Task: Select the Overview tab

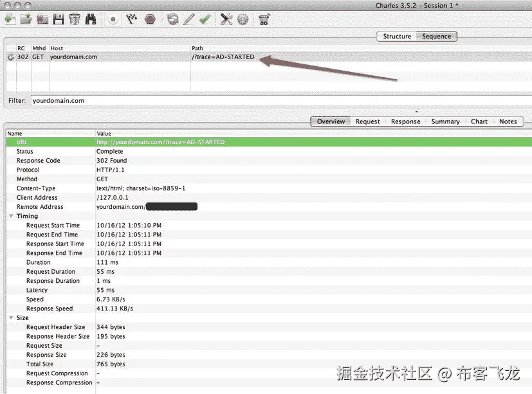Action: [x=331, y=121]
